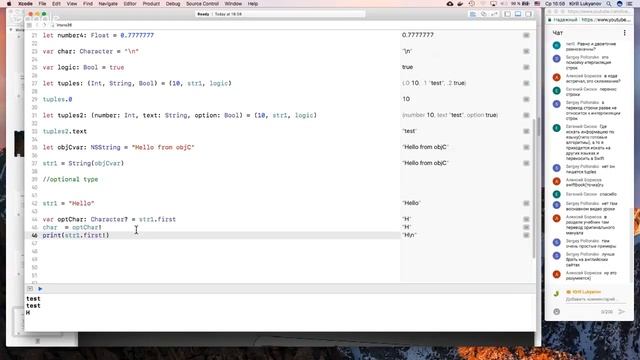Image resolution: width=640 pixels, height=360 pixels.
Task: Toggle the utilities panel button
Action: pyautogui.click(x=529, y=14)
